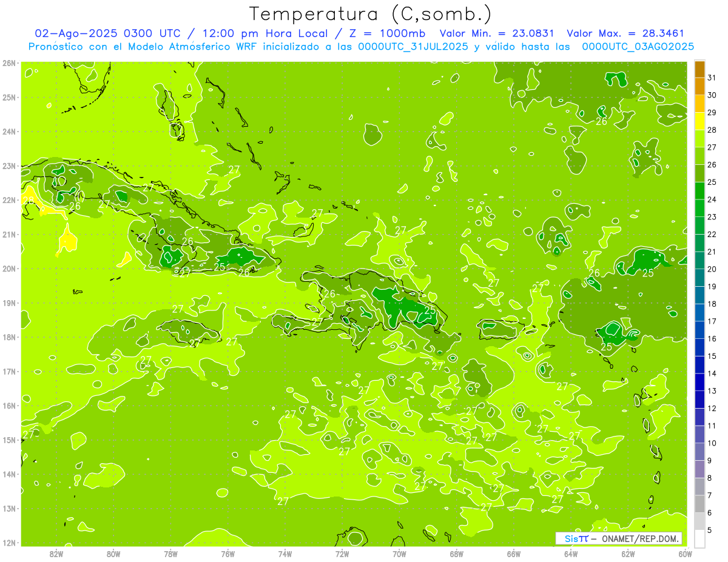This screenshot has width=728, height=562.
Task: Click the "17N" latitude axis label
Action: 9,372
